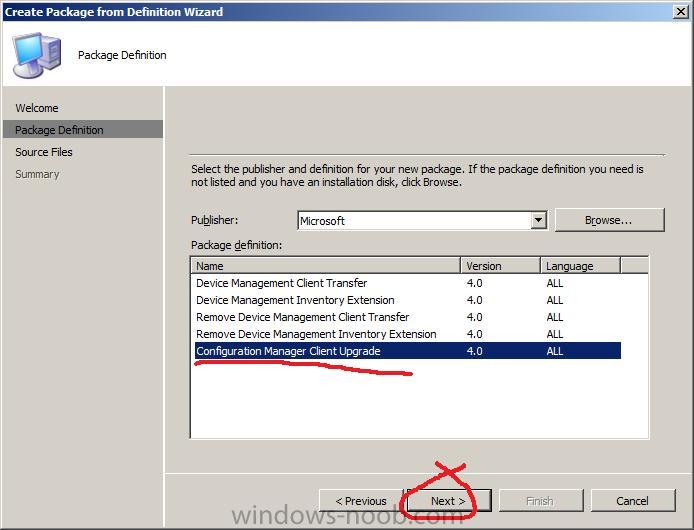Open the Source Files step
Image resolution: width=694 pixels, height=530 pixels.
pos(44,152)
